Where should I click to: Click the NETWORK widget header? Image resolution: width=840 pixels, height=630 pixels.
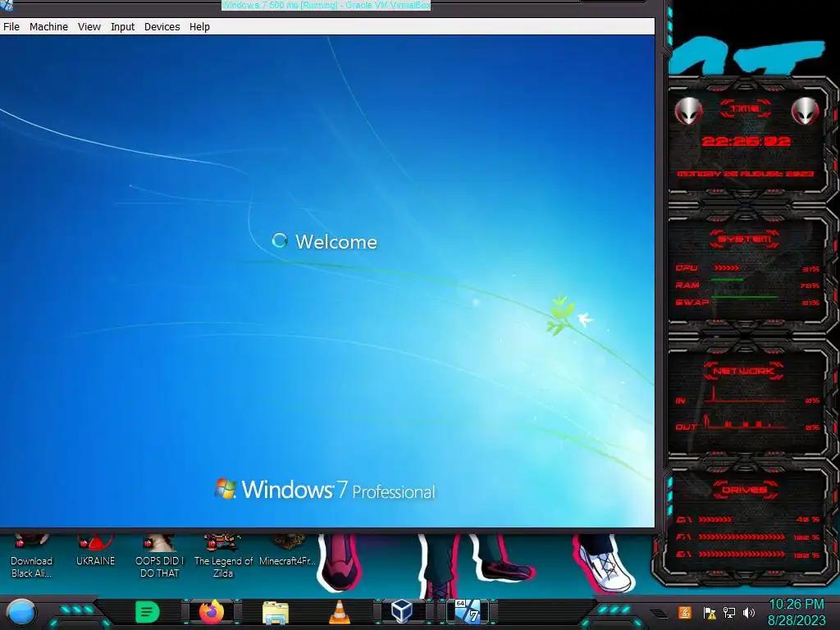point(745,371)
